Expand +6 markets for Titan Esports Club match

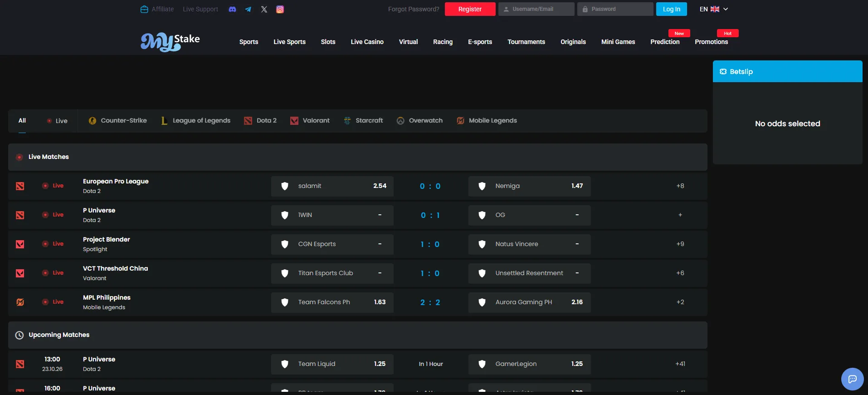(x=680, y=273)
